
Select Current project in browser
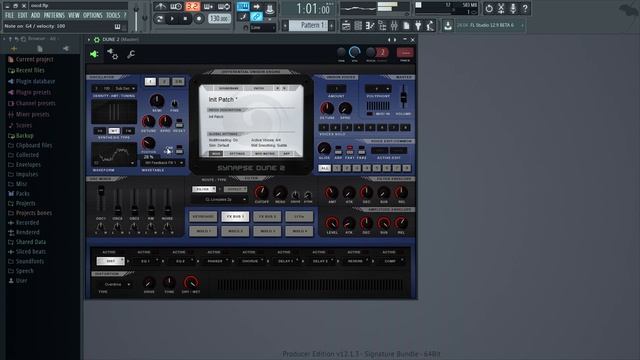tap(35, 59)
